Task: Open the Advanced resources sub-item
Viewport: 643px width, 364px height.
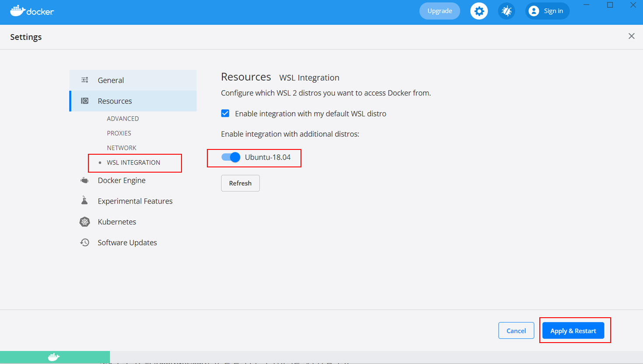Action: click(x=123, y=118)
